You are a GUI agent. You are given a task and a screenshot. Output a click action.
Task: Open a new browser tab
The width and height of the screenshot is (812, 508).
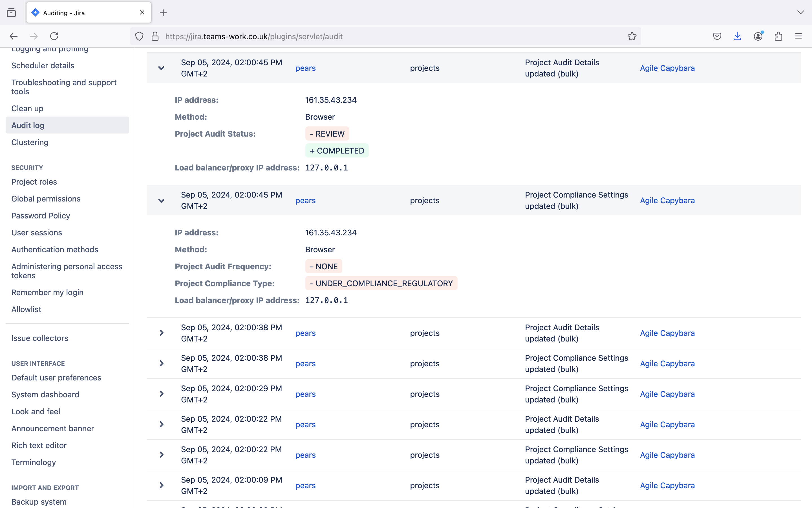[x=164, y=13]
